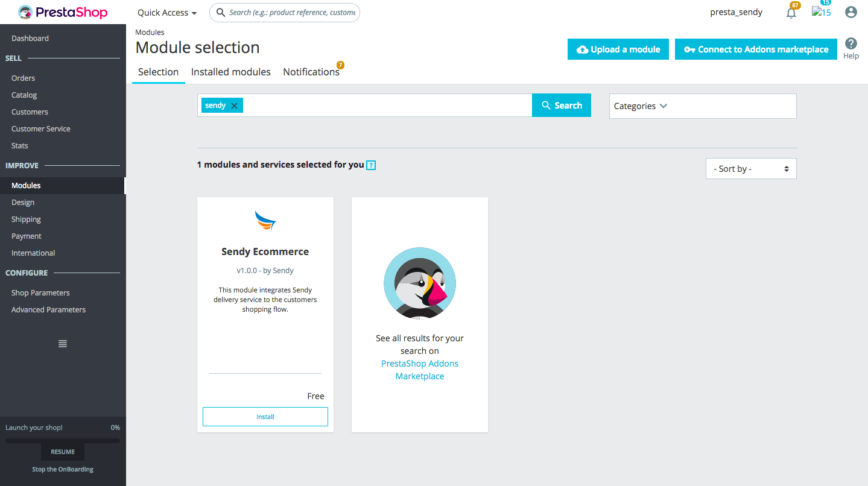868x486 pixels.
Task: Open the Quick Access dropdown
Action: point(167,13)
